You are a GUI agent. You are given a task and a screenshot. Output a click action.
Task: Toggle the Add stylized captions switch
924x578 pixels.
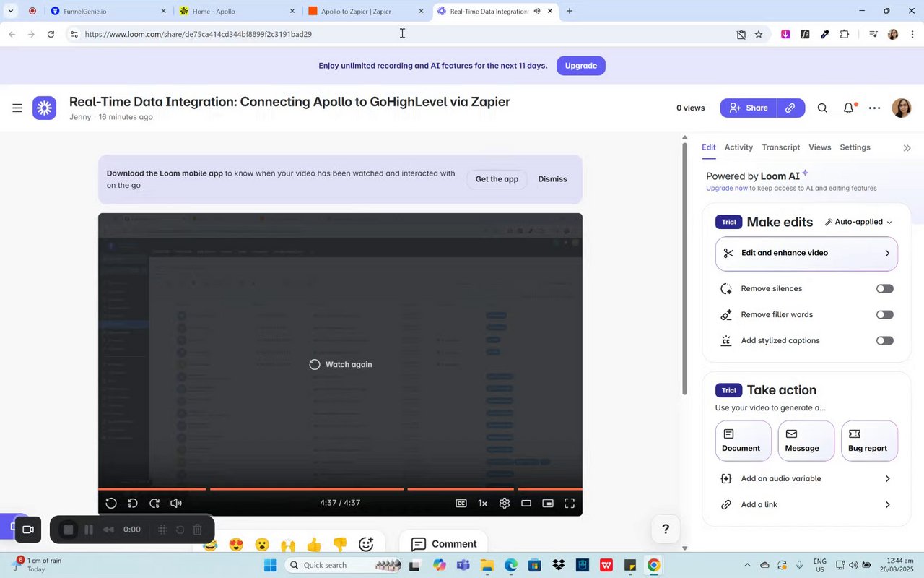click(885, 340)
